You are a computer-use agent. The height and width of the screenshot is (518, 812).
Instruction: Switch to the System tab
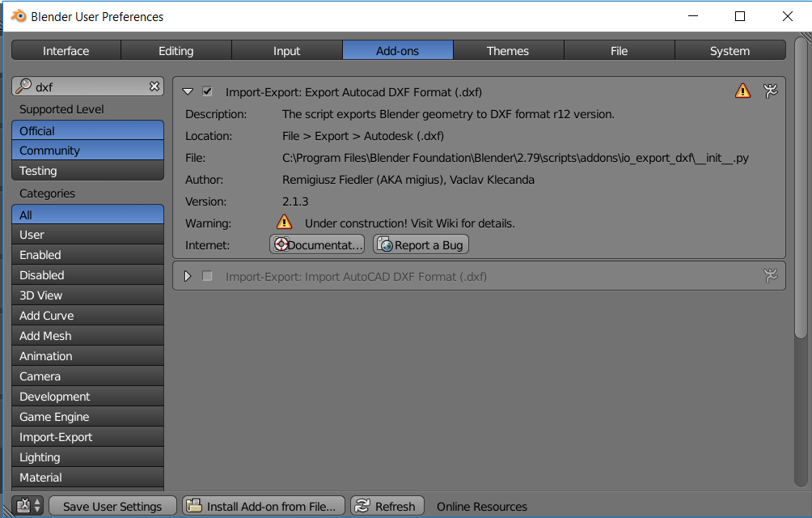pyautogui.click(x=730, y=50)
